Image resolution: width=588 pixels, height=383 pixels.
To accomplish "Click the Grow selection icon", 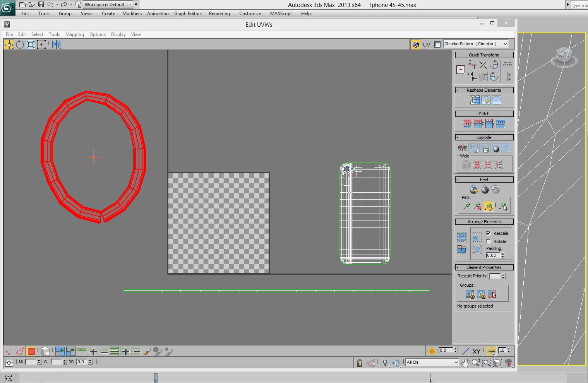I will [60, 351].
